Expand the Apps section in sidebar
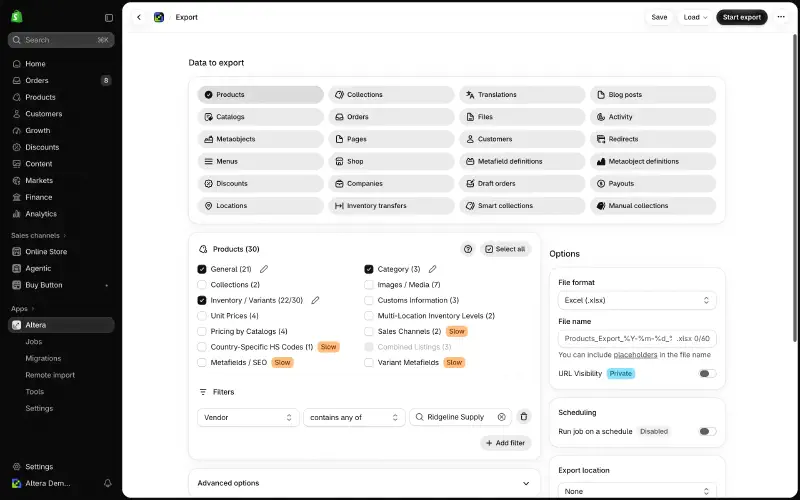 pos(23,309)
